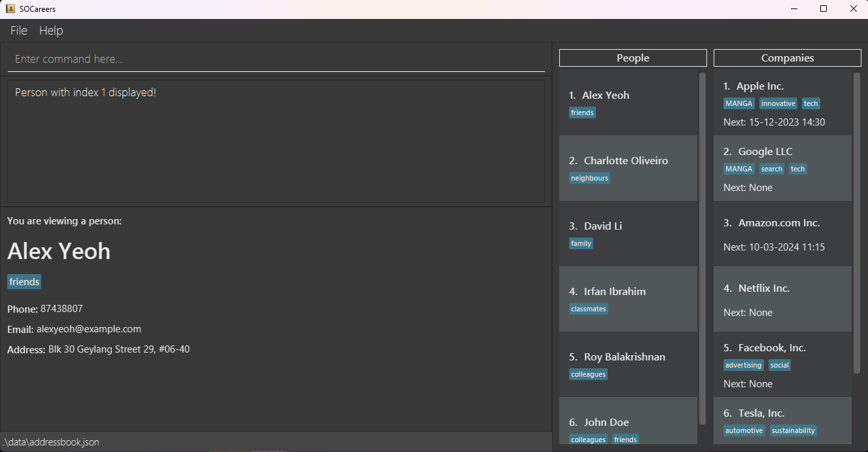Select Google LLC in Companies list
This screenshot has width=868, height=452.
(782, 168)
